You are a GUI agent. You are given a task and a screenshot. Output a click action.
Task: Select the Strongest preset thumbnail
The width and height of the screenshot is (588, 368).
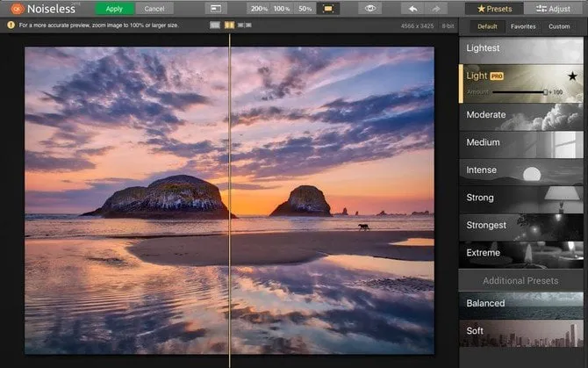[523, 225]
